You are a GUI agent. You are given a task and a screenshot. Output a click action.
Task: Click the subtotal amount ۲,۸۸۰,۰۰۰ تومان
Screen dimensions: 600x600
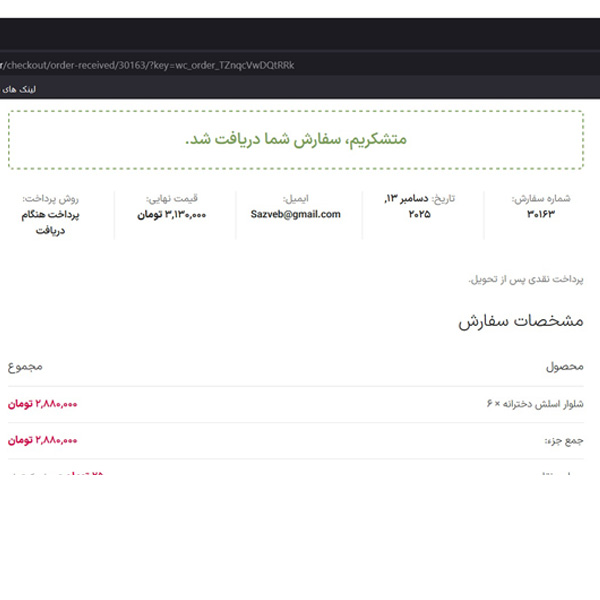[x=42, y=440]
